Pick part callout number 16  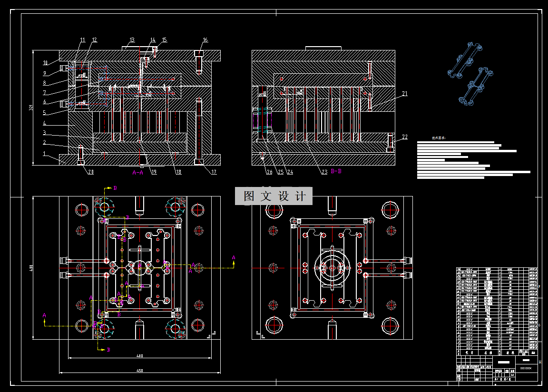[x=205, y=40]
